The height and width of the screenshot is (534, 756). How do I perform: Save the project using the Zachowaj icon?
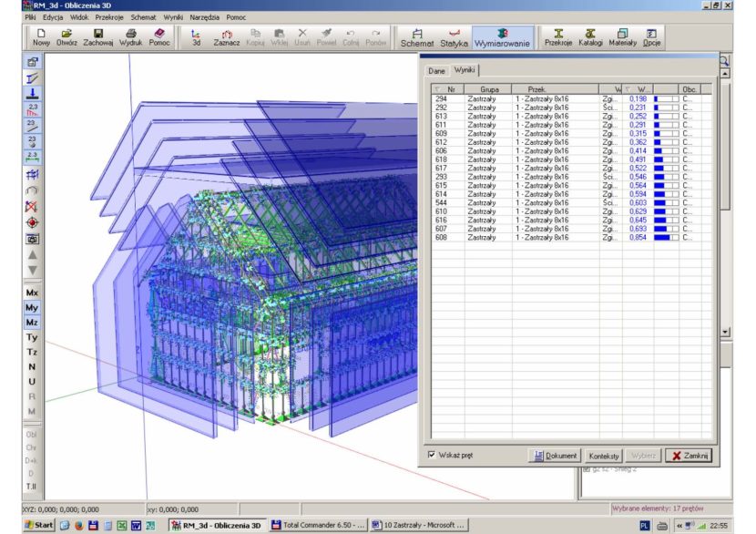(x=98, y=36)
